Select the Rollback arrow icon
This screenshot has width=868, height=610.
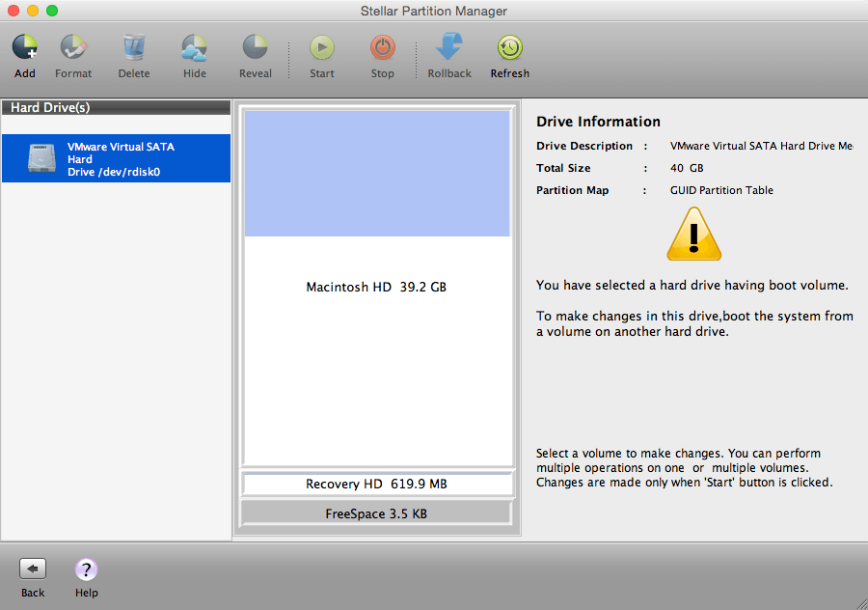click(x=448, y=46)
